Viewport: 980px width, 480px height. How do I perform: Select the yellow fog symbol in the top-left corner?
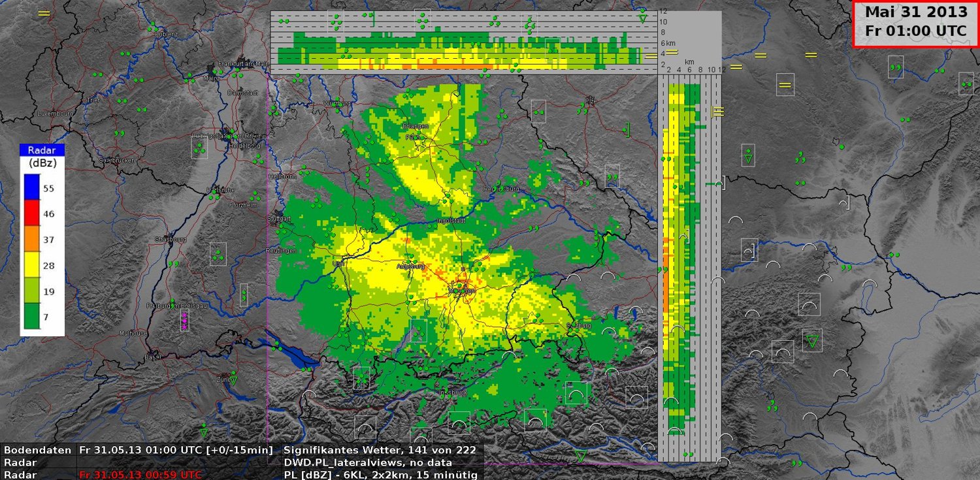click(x=44, y=13)
